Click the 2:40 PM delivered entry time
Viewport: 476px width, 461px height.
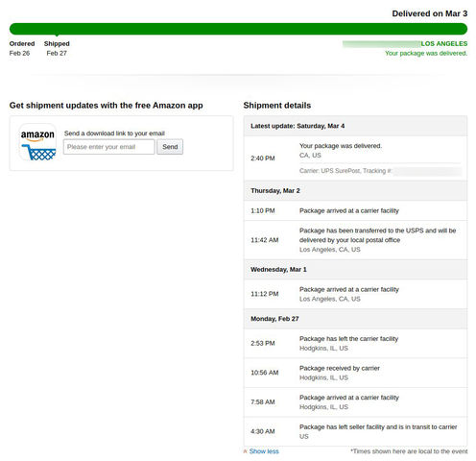[263, 158]
